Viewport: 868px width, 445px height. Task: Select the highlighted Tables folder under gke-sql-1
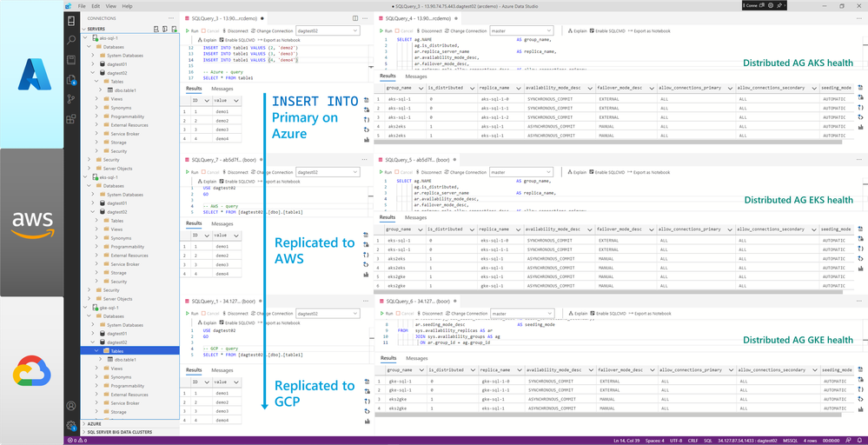[x=130, y=351]
